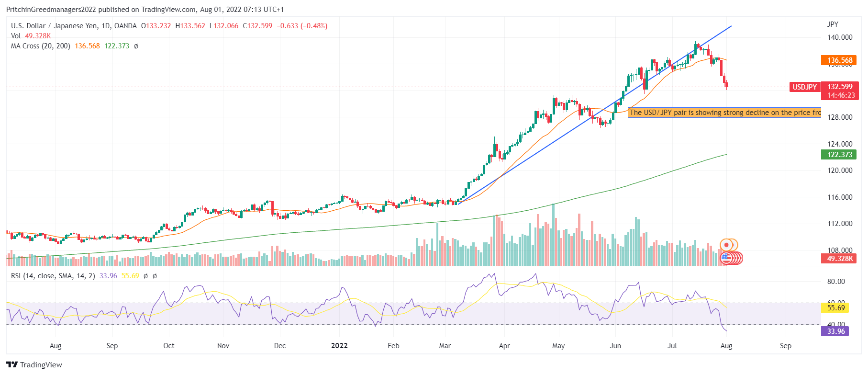Click the Vol 49.328K legend entry
Image resolution: width=868 pixels, height=375 pixels.
[x=31, y=36]
